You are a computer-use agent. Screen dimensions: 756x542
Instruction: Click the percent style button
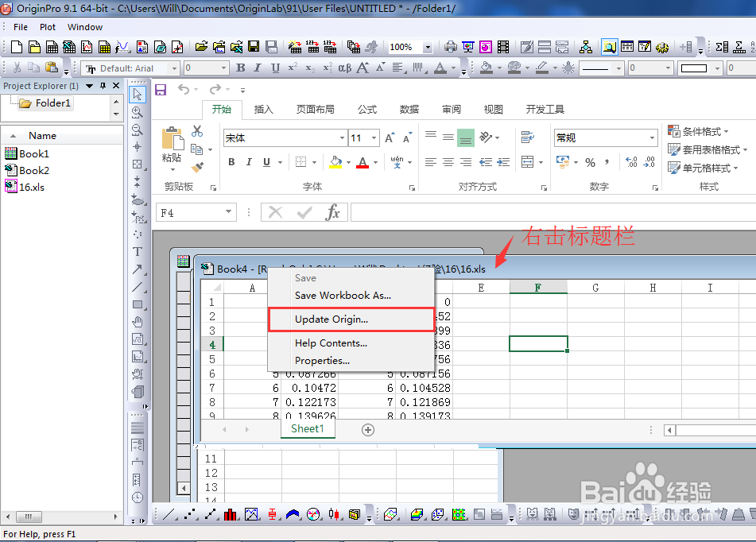(590, 162)
